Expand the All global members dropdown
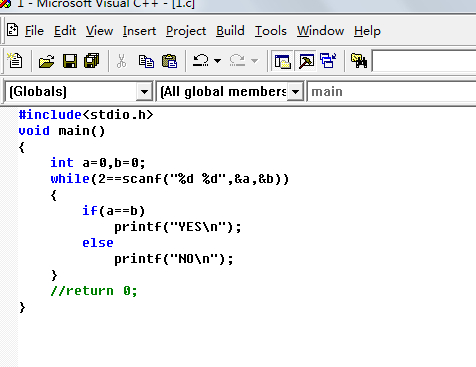Image resolution: width=476 pixels, height=367 pixels. click(x=295, y=91)
